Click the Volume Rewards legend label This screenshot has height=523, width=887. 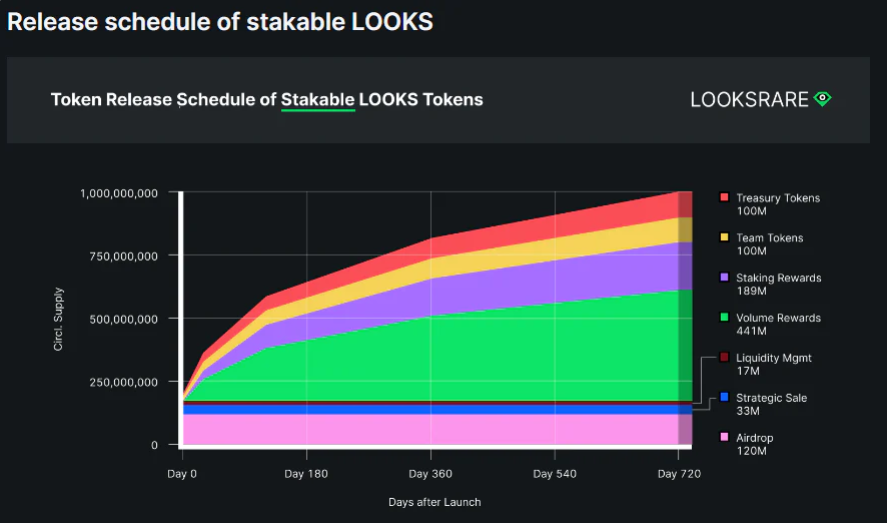coord(778,318)
